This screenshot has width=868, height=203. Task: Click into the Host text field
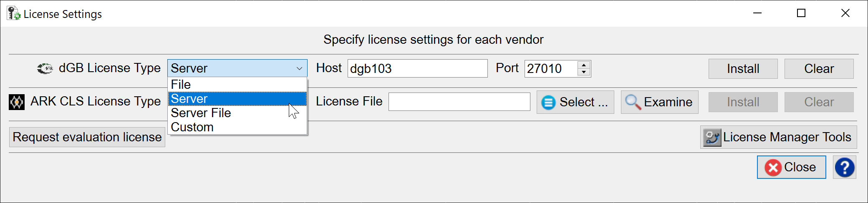[417, 68]
